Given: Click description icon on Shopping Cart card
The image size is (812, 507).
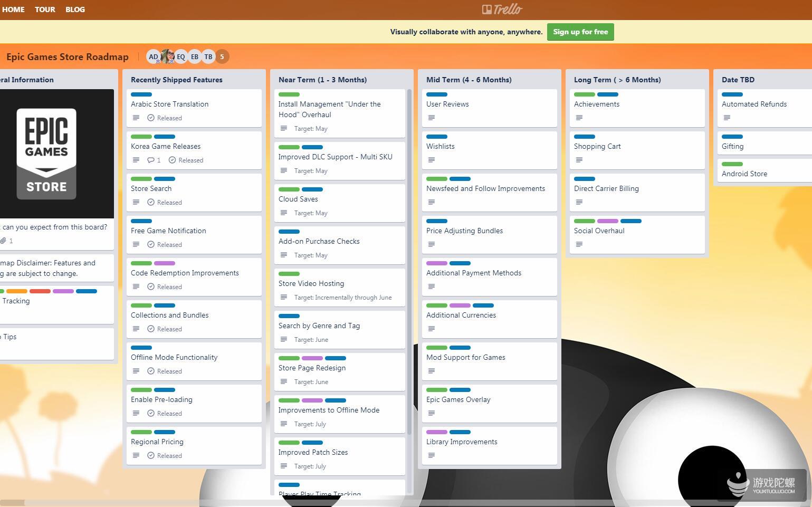Looking at the screenshot, I should (579, 160).
